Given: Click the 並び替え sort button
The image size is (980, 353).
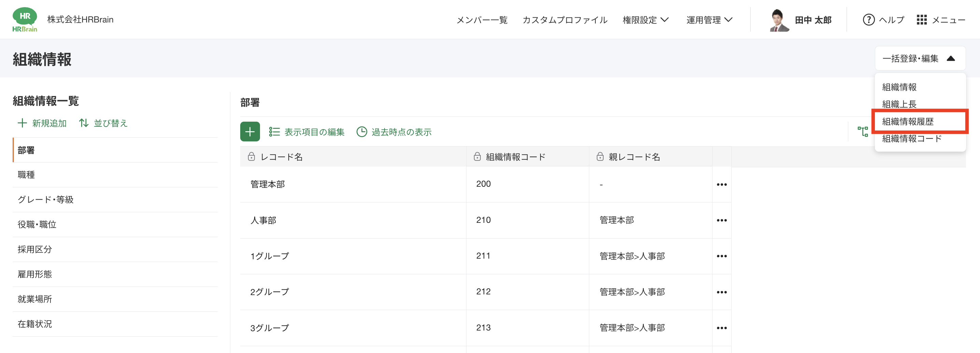Looking at the screenshot, I should click(x=103, y=123).
